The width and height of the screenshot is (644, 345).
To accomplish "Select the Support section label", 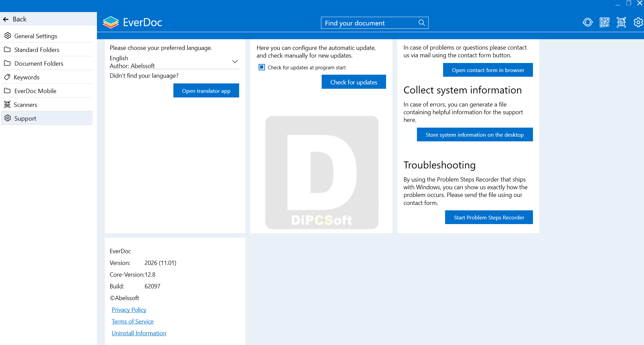I will coord(25,118).
